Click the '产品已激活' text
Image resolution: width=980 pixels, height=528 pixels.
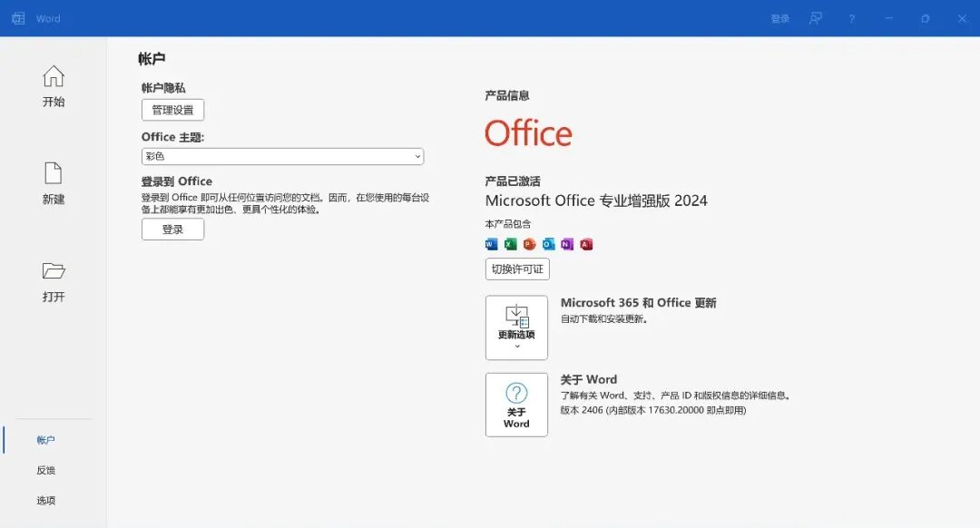click(x=513, y=181)
